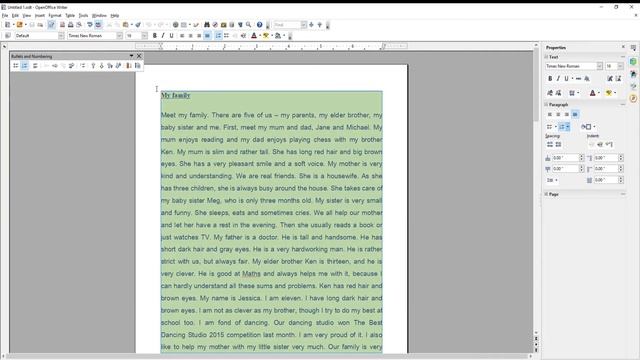This screenshot has height=360, width=640.
Task: Toggle Italic in sidebar Text panel
Action: (x=558, y=79)
